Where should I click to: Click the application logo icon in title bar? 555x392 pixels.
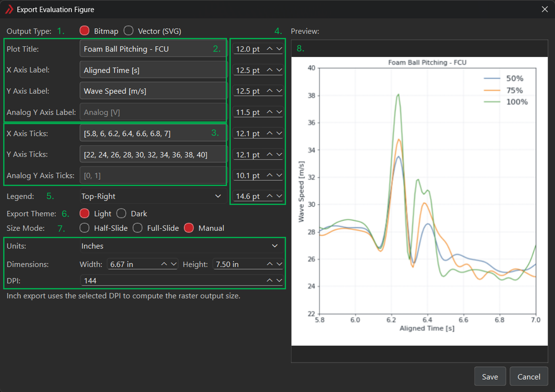pyautogui.click(x=9, y=9)
